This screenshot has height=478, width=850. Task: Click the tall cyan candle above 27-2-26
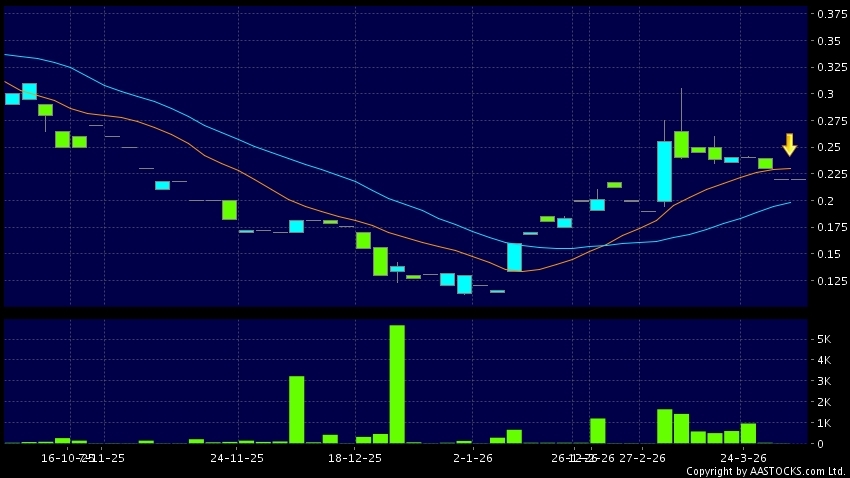[x=664, y=171]
